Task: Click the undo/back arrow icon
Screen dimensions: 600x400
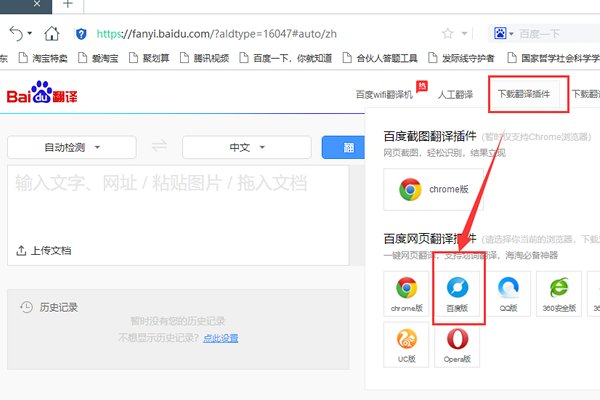Action: (16, 34)
